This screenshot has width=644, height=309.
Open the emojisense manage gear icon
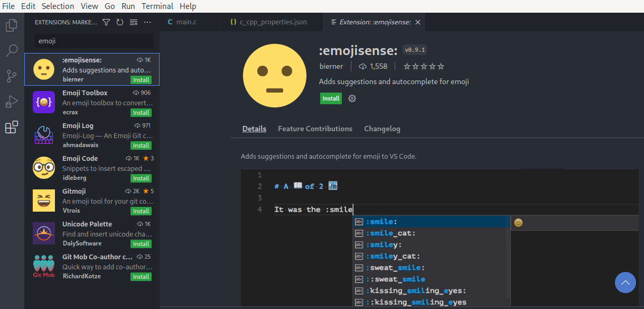coord(352,98)
